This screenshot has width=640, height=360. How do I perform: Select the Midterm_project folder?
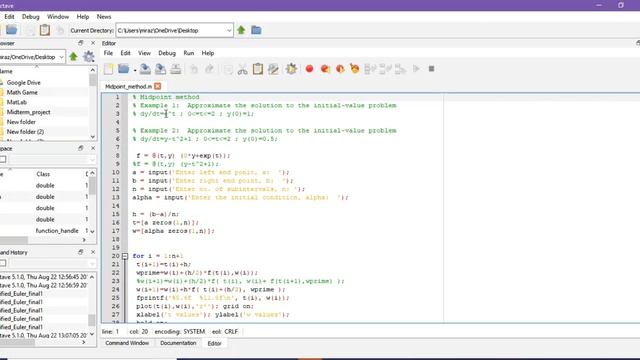[28, 112]
